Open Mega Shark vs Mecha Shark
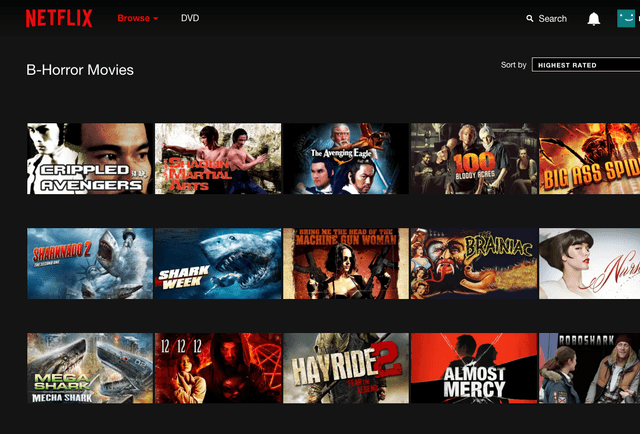Image resolution: width=640 pixels, height=434 pixels. 90,368
